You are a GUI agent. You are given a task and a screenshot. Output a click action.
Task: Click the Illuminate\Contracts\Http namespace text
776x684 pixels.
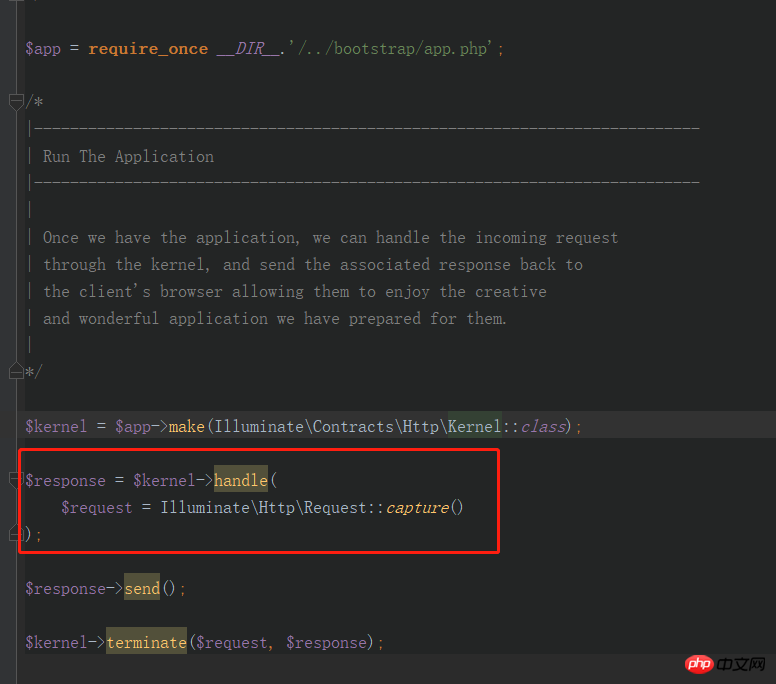pos(327,427)
